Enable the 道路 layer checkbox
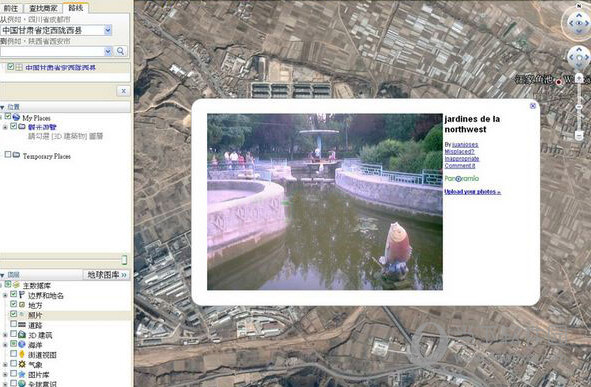This screenshot has width=591, height=387. (x=13, y=324)
